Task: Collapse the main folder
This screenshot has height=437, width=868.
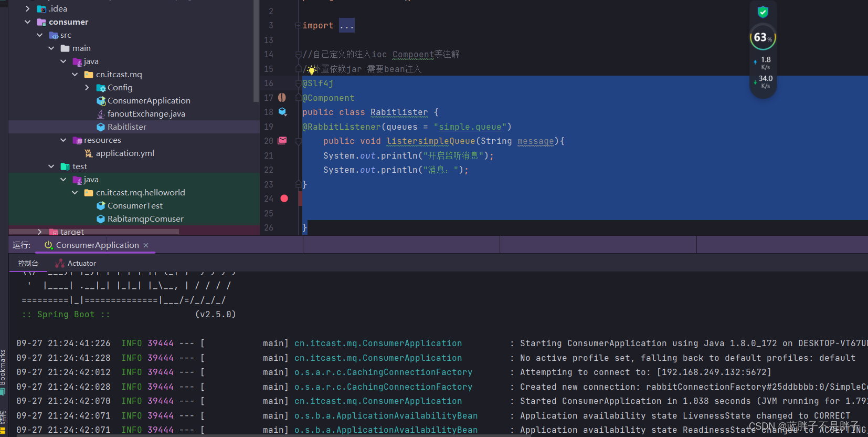Action: (x=51, y=48)
